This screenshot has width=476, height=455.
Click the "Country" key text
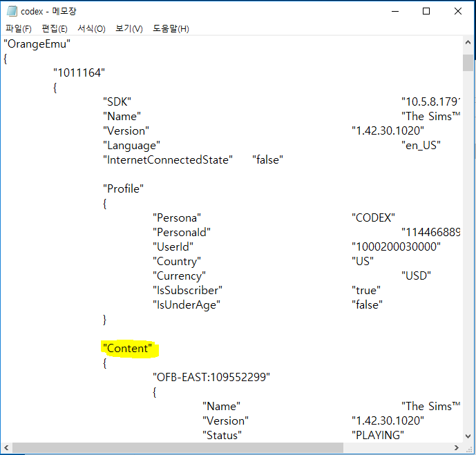click(177, 262)
